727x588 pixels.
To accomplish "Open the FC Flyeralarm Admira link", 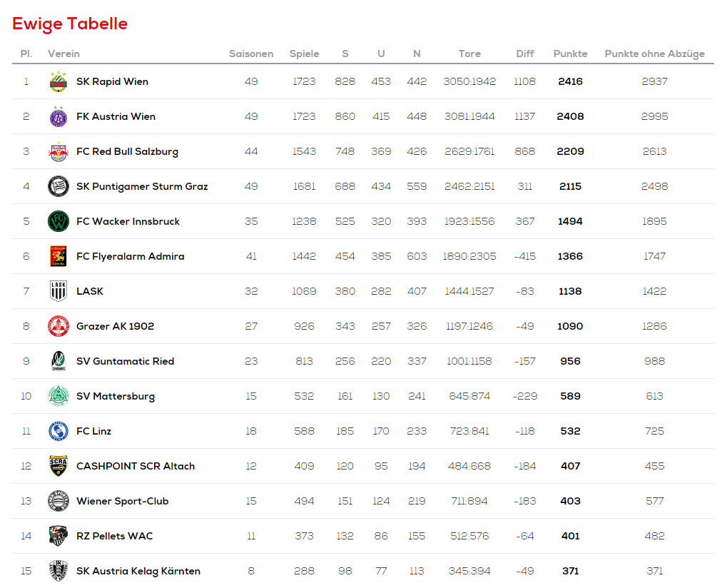I will (131, 256).
